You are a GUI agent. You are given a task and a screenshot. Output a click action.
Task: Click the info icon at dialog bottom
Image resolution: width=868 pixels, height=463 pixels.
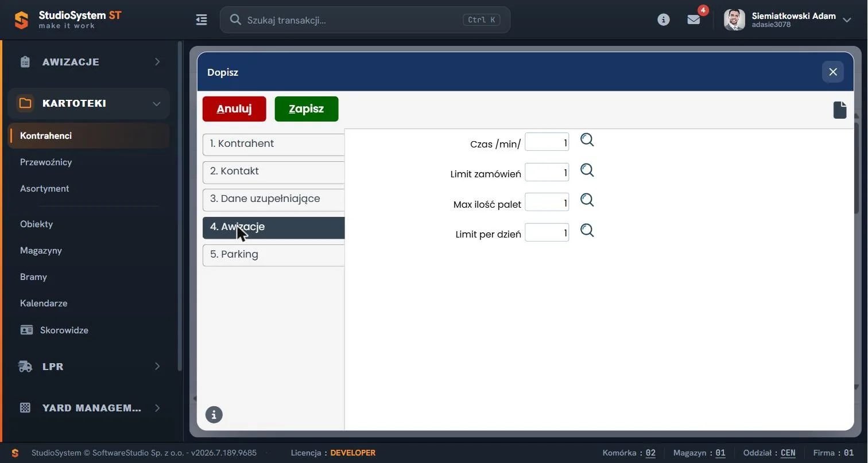point(214,414)
